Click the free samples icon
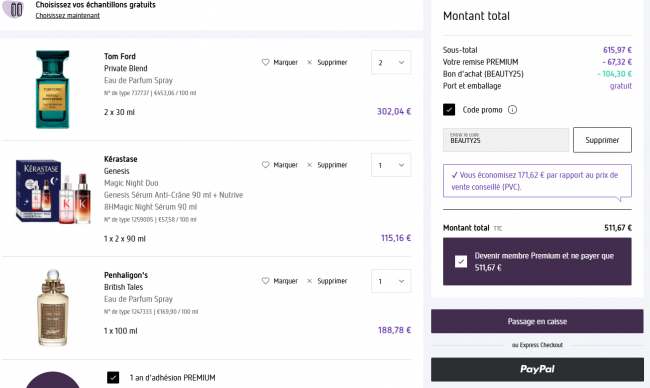 14,9
